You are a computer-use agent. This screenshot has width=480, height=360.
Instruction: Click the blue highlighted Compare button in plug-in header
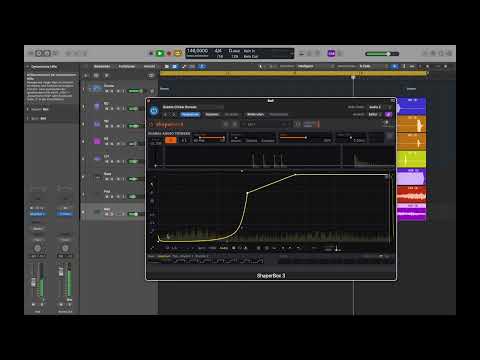[x=190, y=114]
